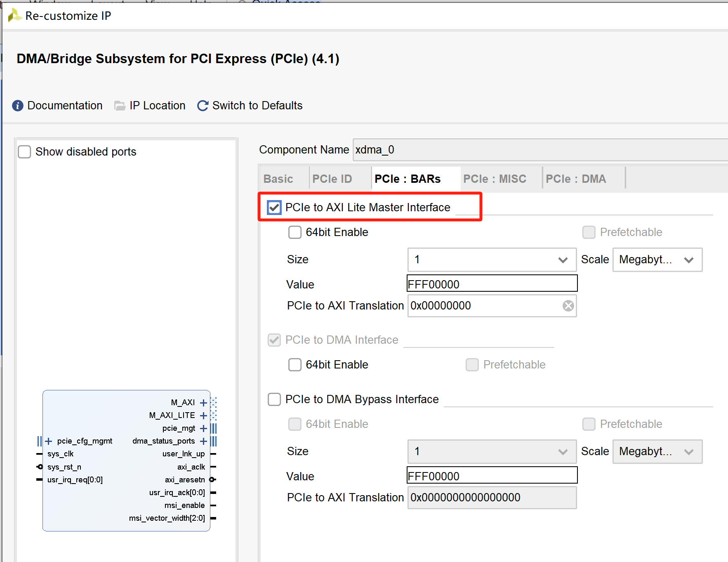This screenshot has height=562, width=728.
Task: Expand the M_AXI interface pin
Action: (203, 402)
